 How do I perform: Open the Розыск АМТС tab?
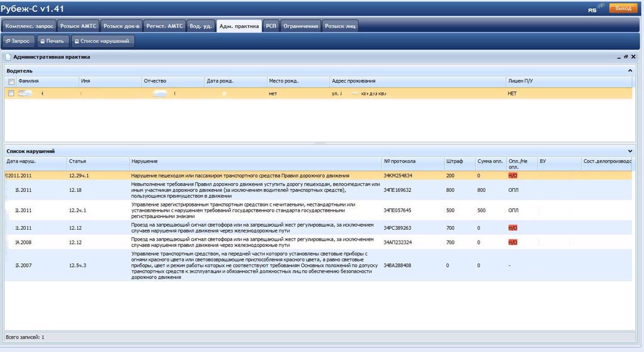click(x=78, y=26)
